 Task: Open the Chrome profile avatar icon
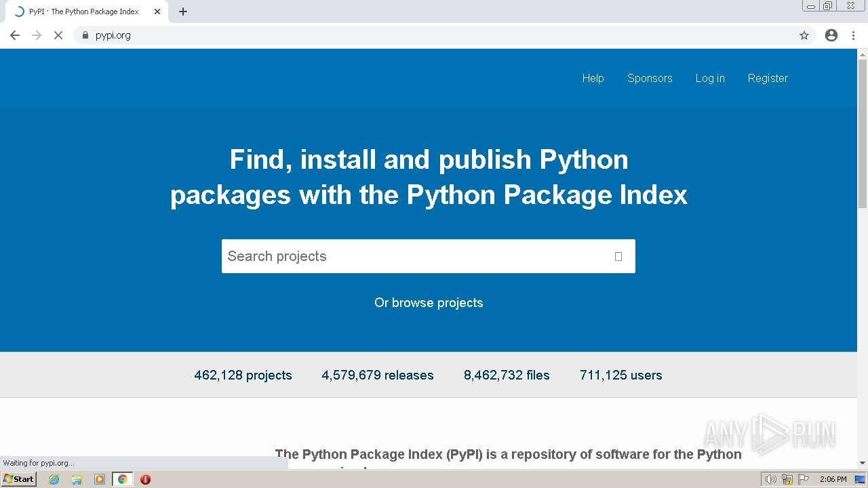coord(831,35)
